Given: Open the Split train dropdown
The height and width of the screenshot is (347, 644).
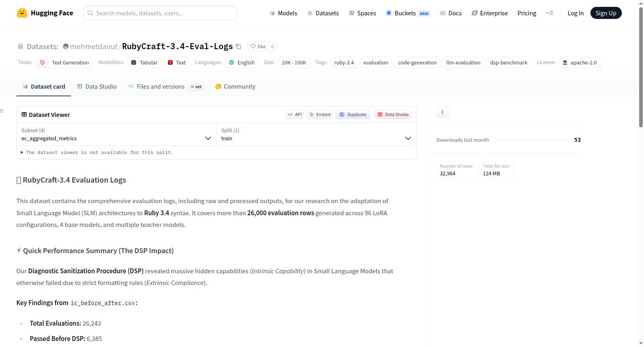Looking at the screenshot, I should [x=316, y=134].
